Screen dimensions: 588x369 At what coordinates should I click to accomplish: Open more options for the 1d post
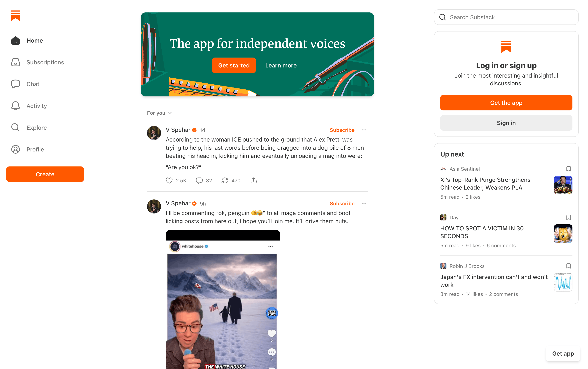(x=364, y=130)
